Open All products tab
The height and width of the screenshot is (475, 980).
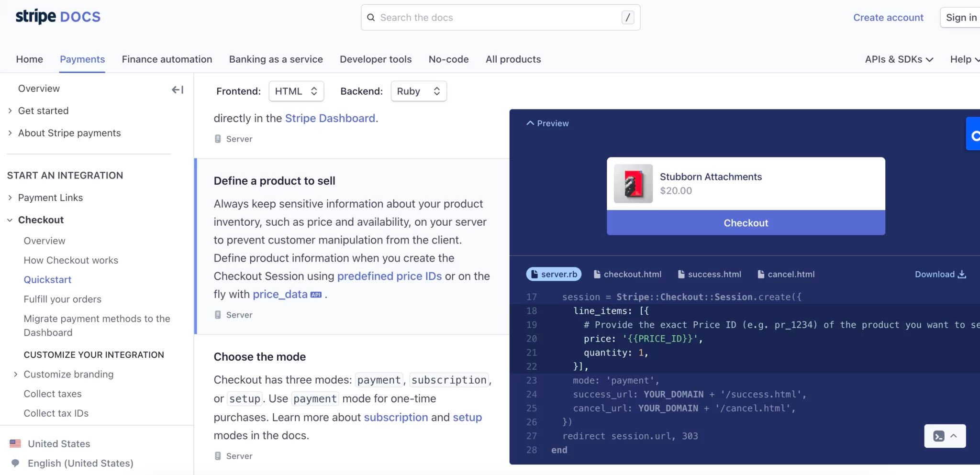(x=513, y=59)
